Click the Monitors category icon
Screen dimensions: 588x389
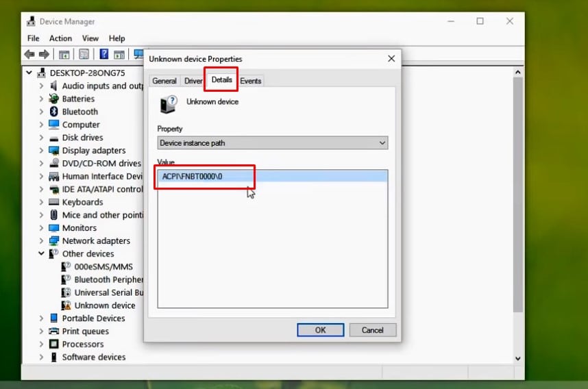pos(54,228)
